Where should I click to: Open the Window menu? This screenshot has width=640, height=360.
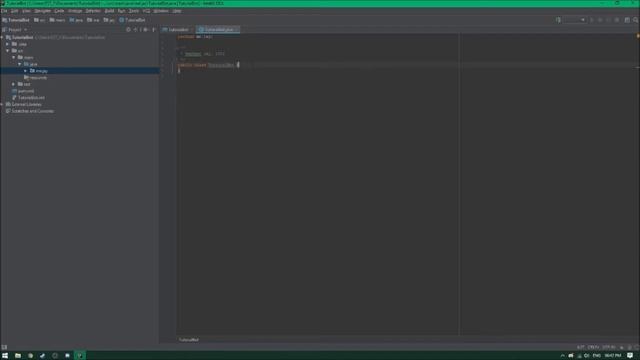tap(161, 11)
